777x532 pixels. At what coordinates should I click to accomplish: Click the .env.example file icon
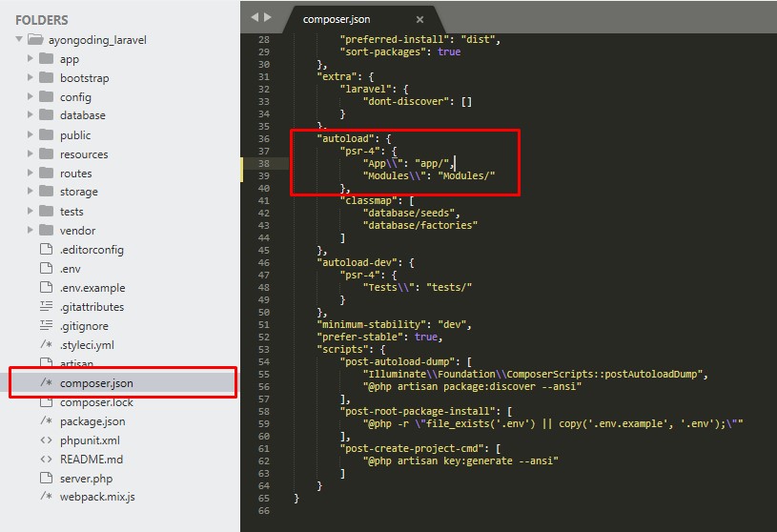pyautogui.click(x=46, y=287)
